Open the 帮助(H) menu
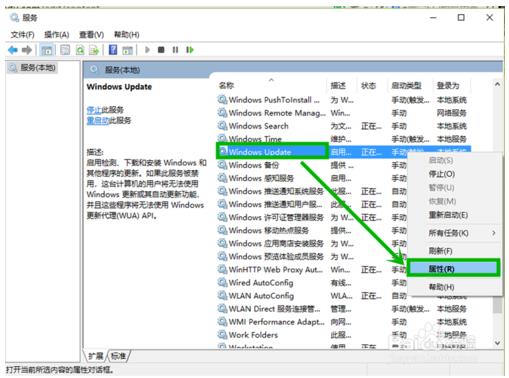Image resolution: width=509 pixels, height=378 pixels. (126, 35)
